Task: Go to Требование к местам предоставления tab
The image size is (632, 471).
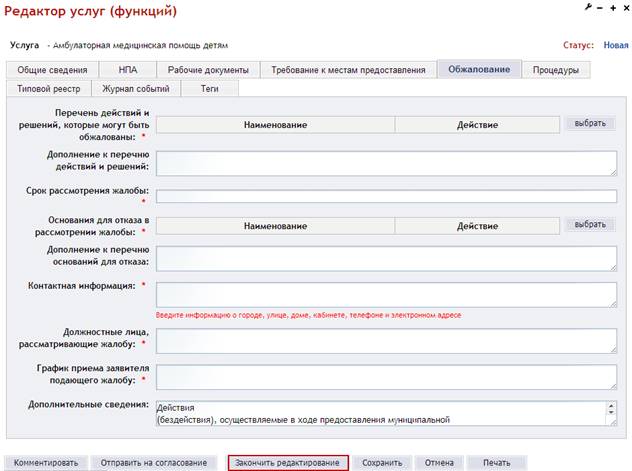Action: coord(348,70)
